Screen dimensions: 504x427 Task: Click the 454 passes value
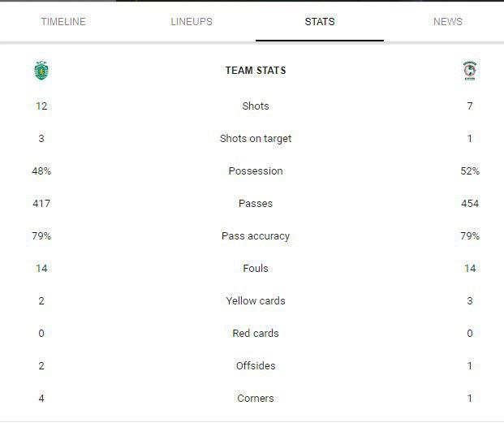[x=470, y=204]
